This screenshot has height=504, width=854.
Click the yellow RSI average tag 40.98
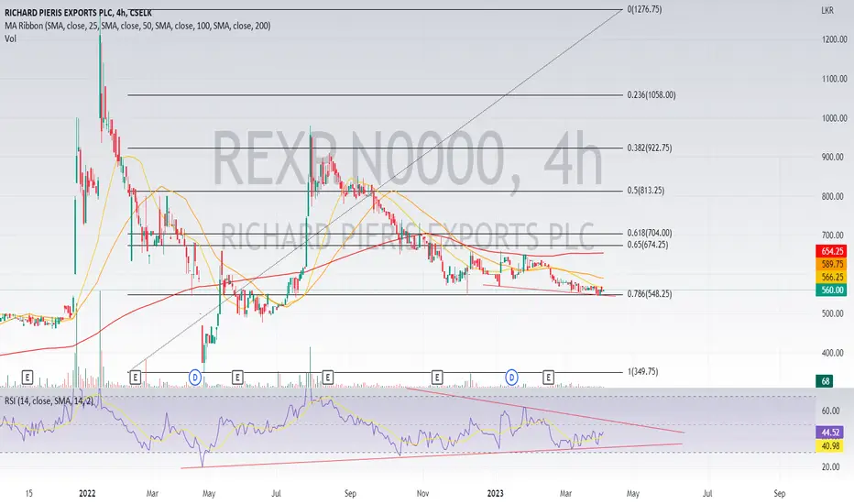coord(830,445)
